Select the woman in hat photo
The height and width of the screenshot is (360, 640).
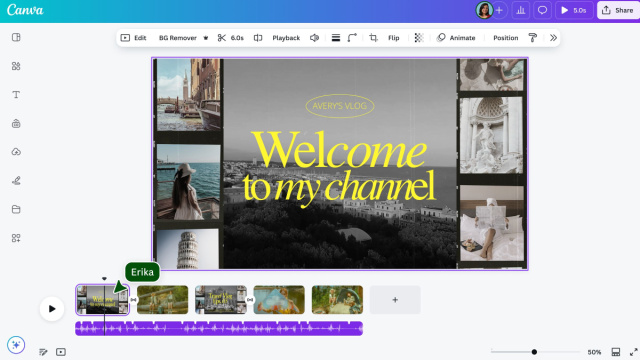pos(188,182)
